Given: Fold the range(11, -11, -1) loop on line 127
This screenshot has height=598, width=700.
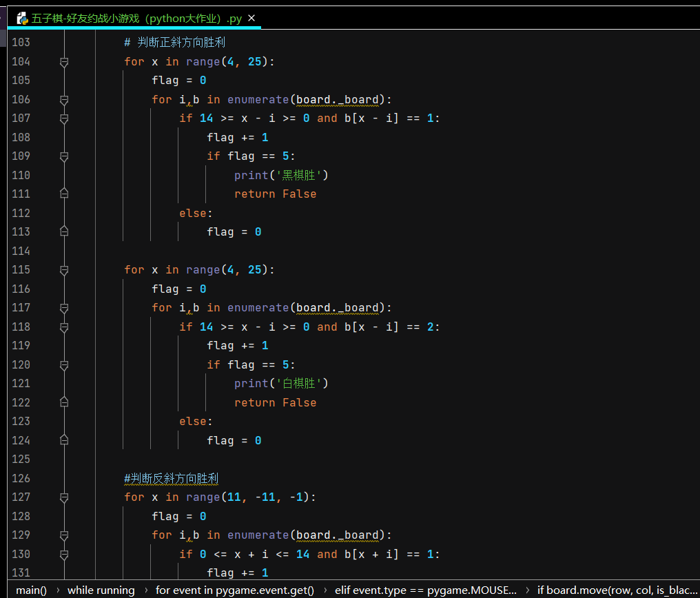Looking at the screenshot, I should (64, 497).
